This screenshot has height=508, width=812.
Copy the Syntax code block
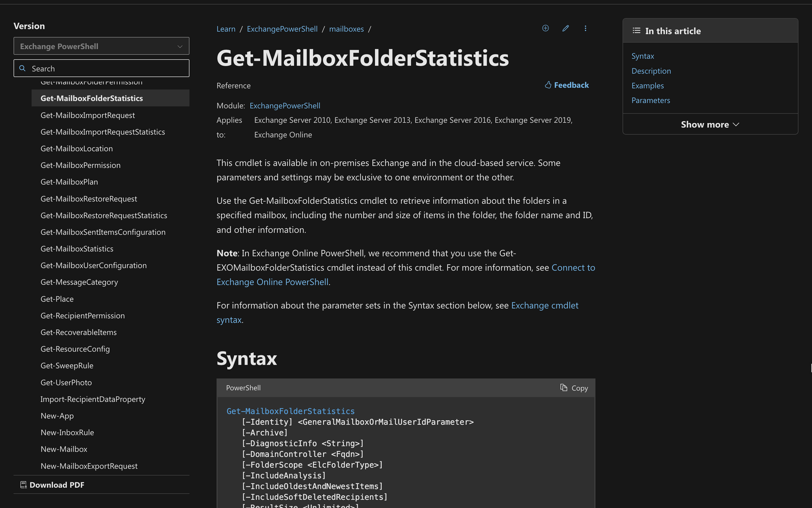(x=574, y=388)
